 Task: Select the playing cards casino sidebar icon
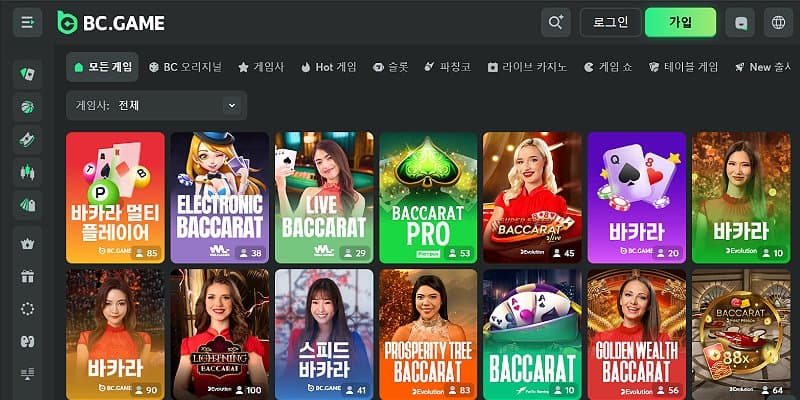[x=27, y=74]
